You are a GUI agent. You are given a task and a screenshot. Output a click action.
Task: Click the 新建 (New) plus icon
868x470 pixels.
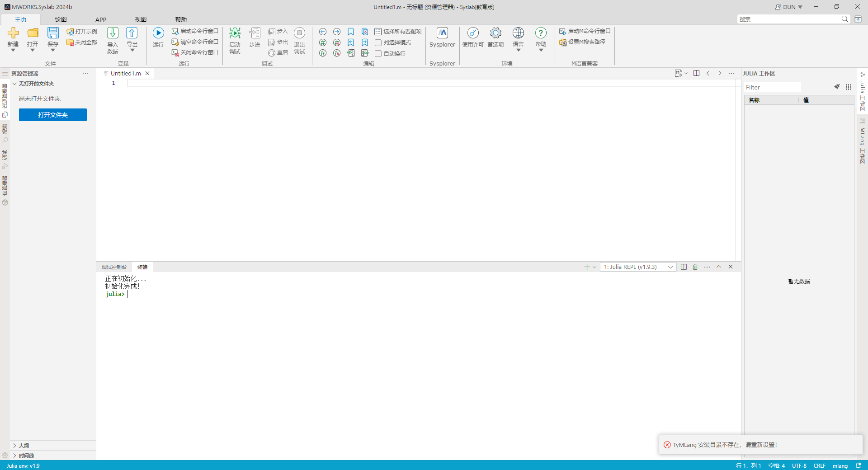click(x=13, y=33)
